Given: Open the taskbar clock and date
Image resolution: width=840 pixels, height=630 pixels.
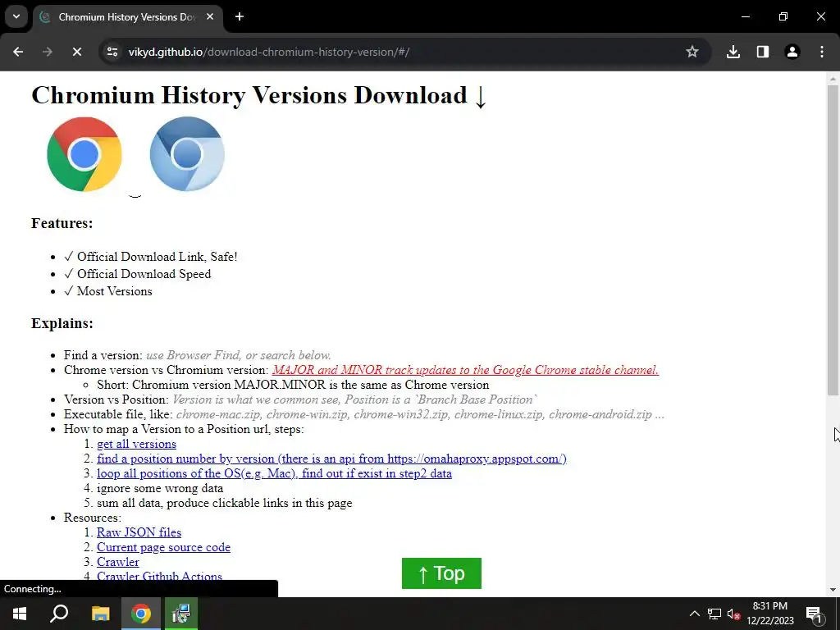Looking at the screenshot, I should click(x=770, y=614).
